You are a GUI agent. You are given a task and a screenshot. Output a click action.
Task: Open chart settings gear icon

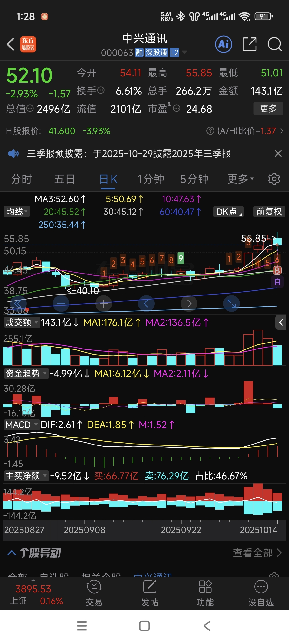coord(274,179)
